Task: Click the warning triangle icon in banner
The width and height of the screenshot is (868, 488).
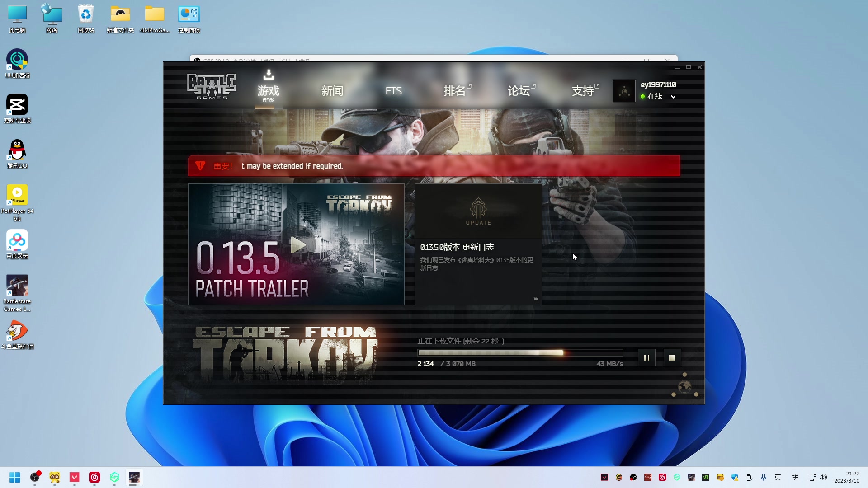Action: click(200, 166)
